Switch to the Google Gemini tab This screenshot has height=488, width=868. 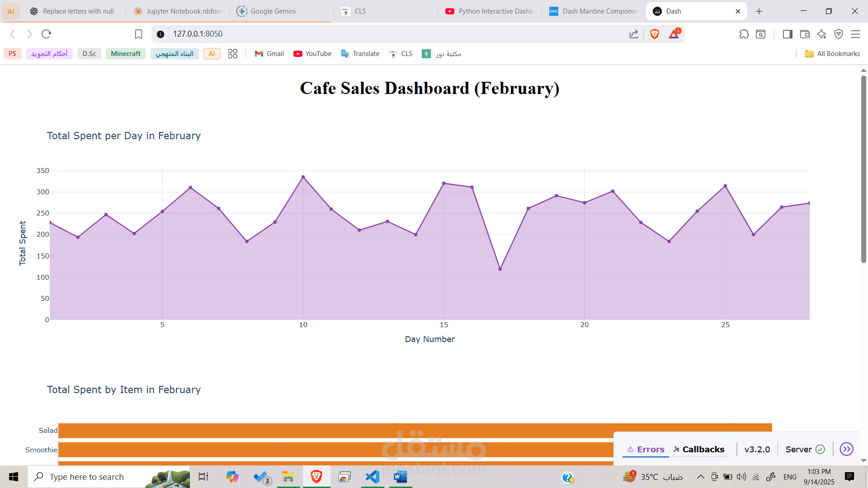point(273,11)
